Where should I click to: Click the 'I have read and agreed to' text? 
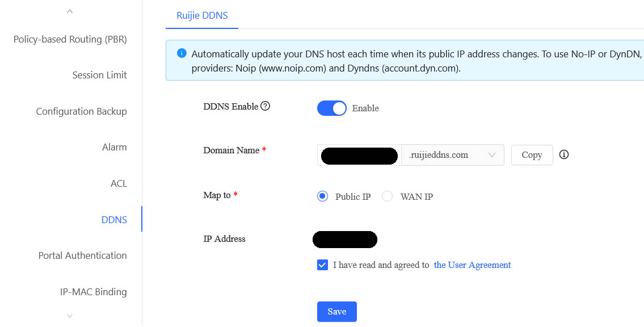point(381,265)
